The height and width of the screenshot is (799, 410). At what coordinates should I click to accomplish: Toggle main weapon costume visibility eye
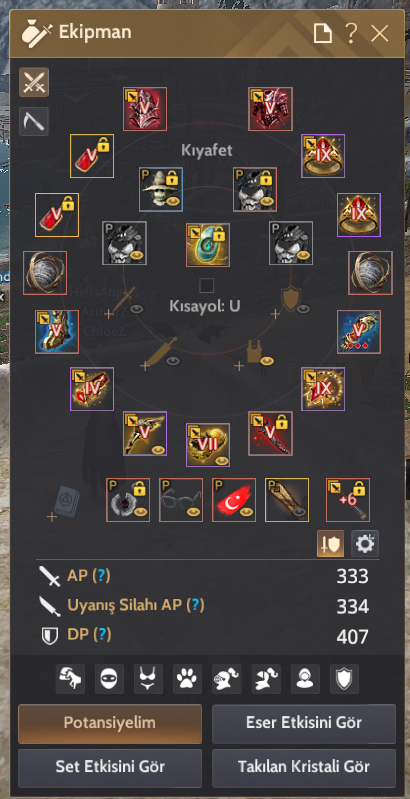pyautogui.click(x=137, y=309)
